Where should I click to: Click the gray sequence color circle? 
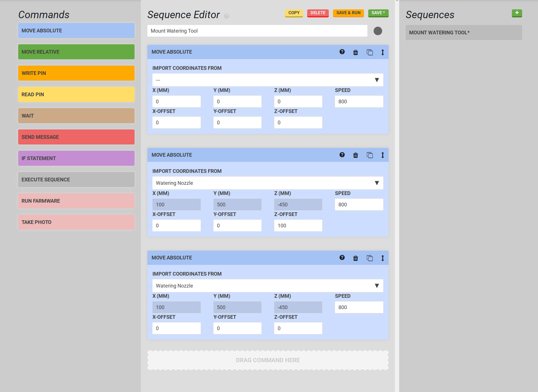click(x=378, y=31)
